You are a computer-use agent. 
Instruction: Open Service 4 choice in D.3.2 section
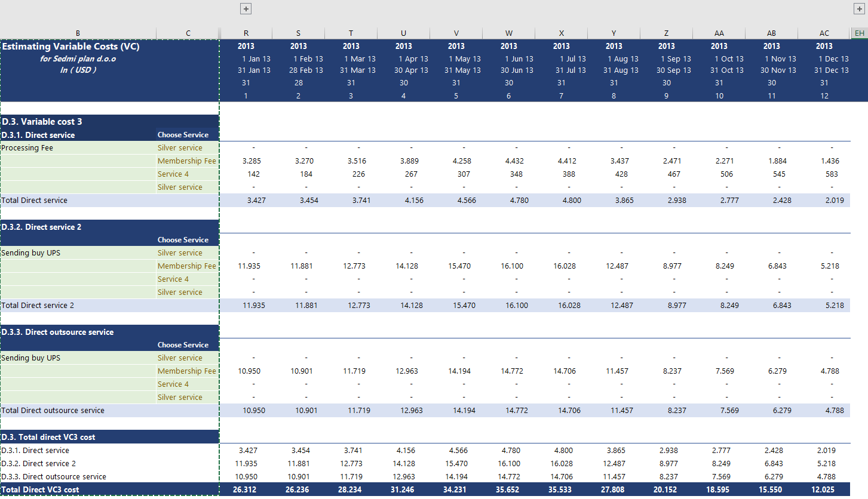tap(187, 279)
